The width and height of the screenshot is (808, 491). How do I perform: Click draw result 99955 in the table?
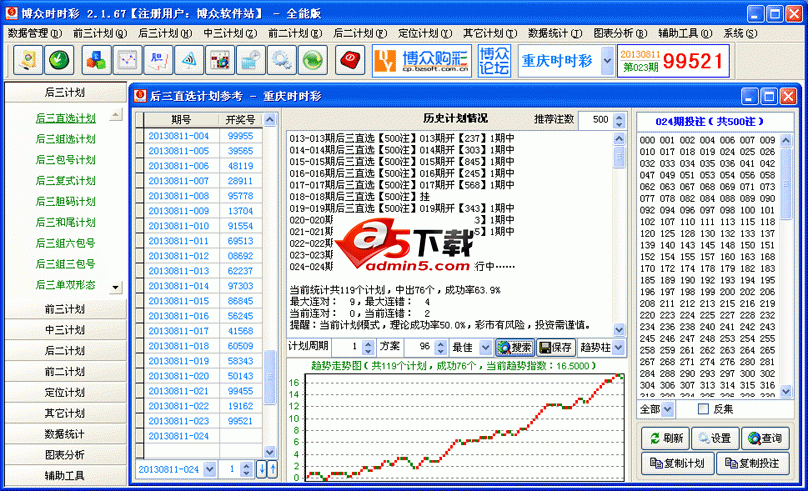click(241, 136)
